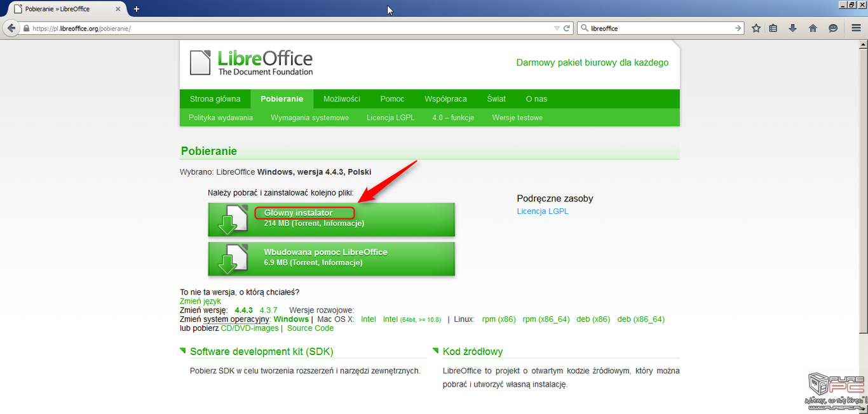
Task: Open a new tab with plus icon
Action: pyautogui.click(x=136, y=9)
